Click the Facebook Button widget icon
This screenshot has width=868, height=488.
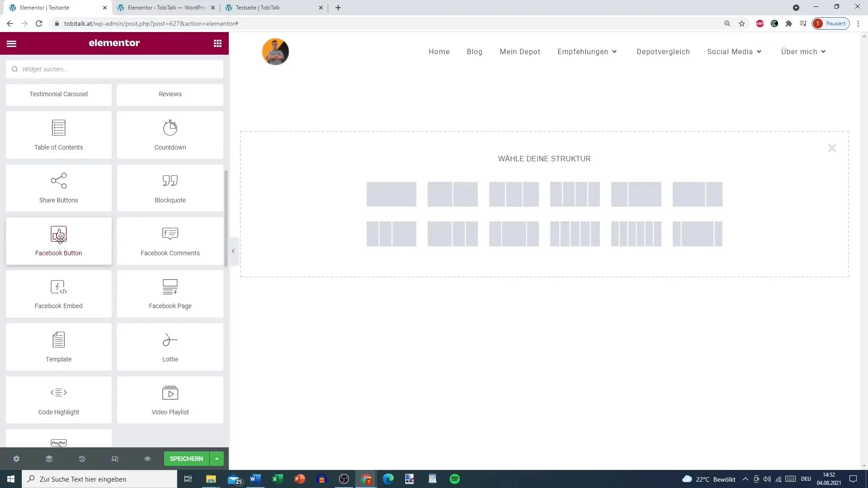(x=58, y=235)
